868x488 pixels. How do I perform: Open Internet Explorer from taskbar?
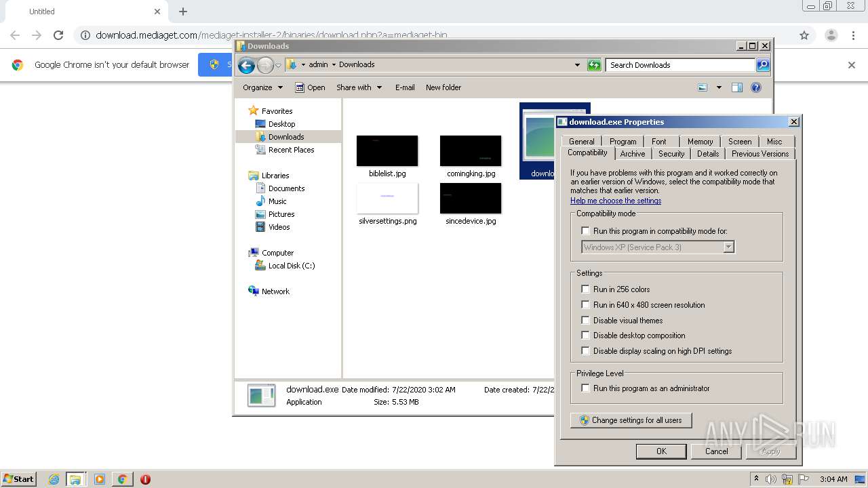pos(54,479)
